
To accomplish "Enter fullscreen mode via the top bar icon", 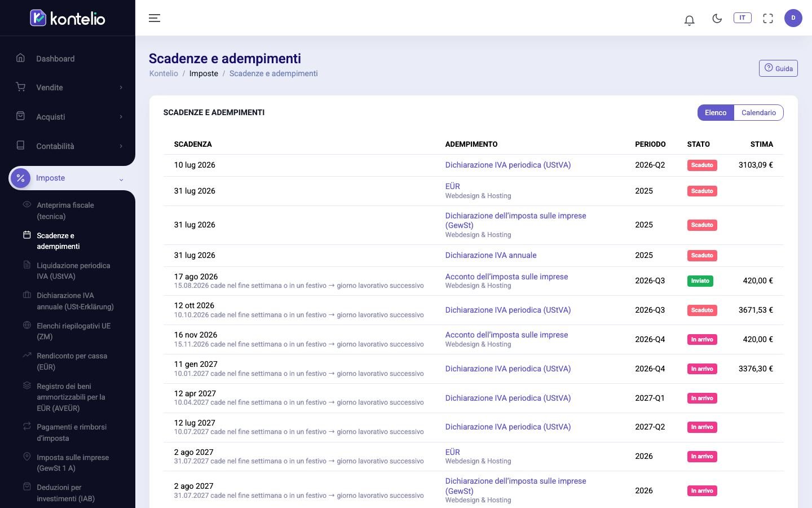I will tap(767, 18).
